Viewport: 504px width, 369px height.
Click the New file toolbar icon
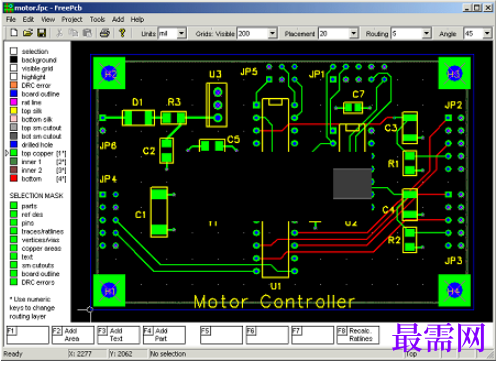click(x=14, y=33)
